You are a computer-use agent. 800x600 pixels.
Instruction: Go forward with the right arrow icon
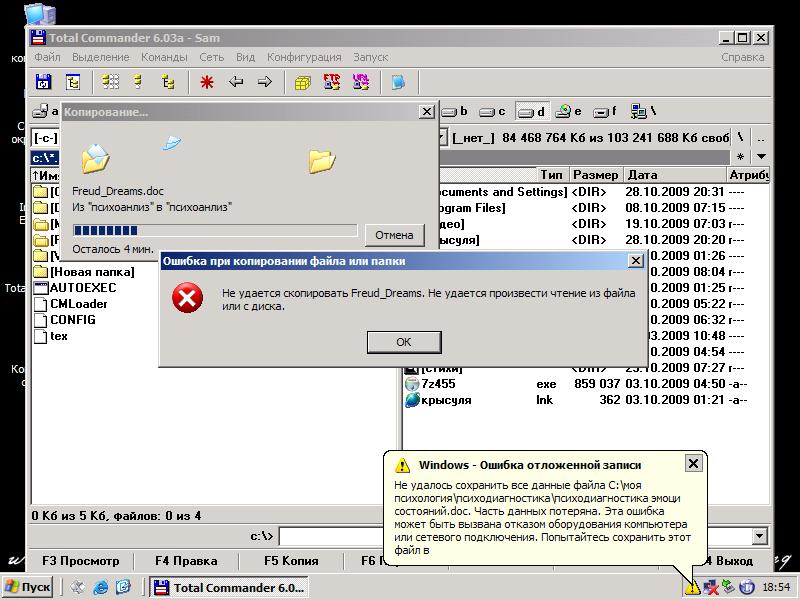[x=265, y=82]
